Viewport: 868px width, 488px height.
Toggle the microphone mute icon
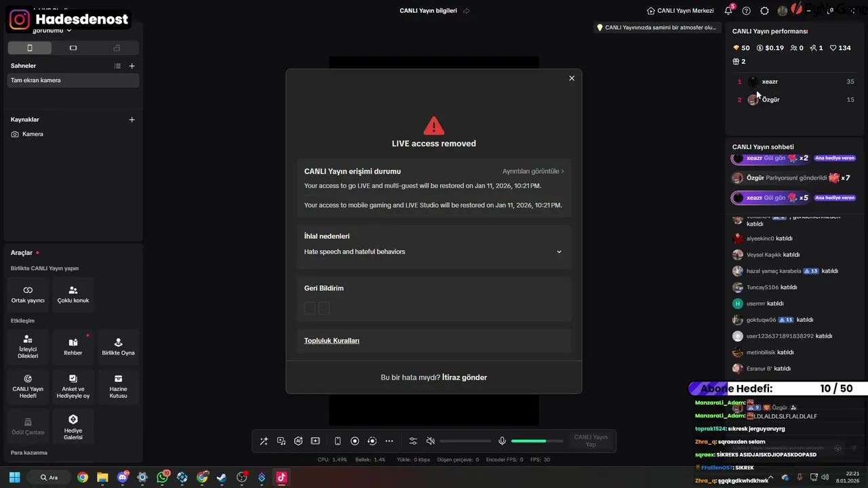(x=502, y=441)
